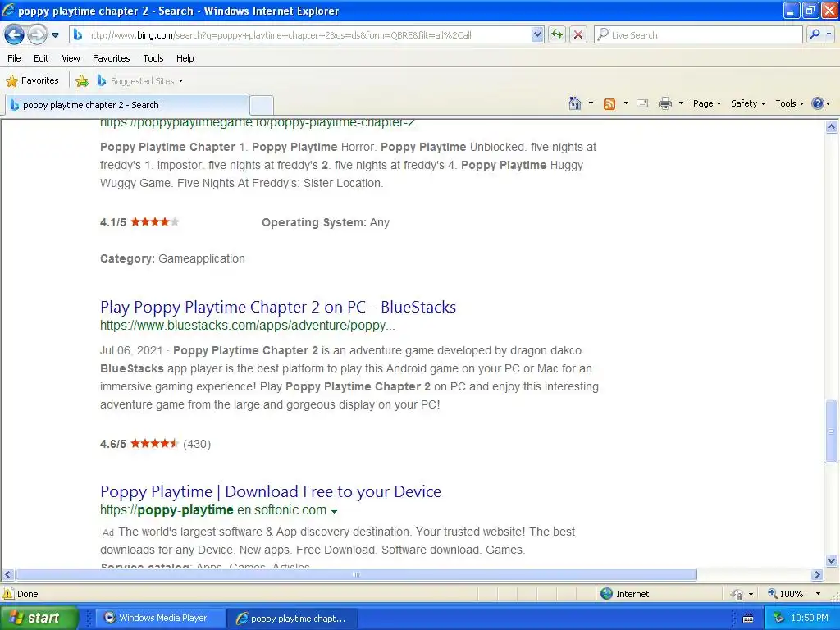Screen dimensions: 840x630
Task: Open the Favorites menu
Action: [x=112, y=58]
